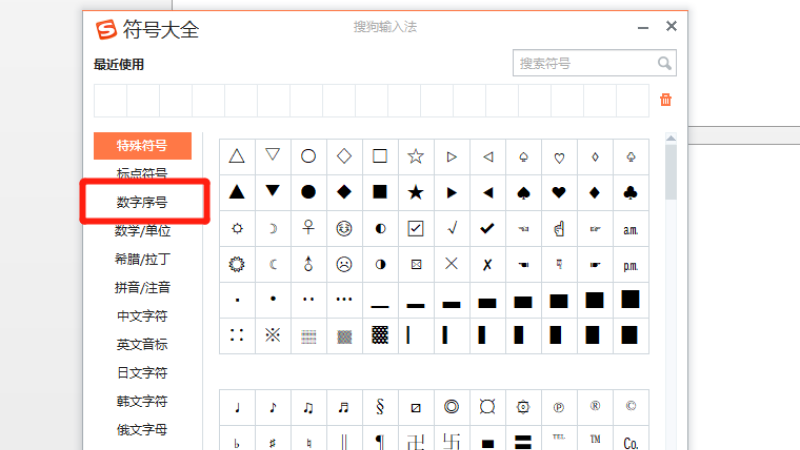Insert the pilcrow ¶ paragraph symbol
Screen dimensions: 800x450
click(380, 439)
